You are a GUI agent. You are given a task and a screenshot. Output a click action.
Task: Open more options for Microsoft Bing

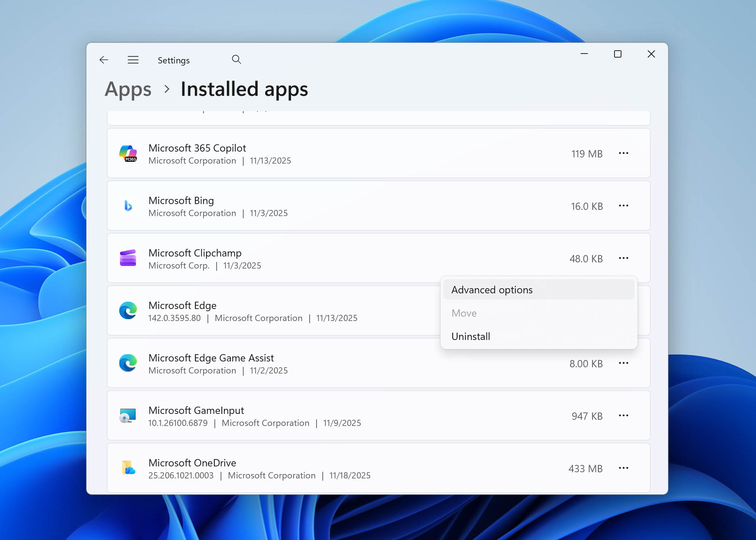pyautogui.click(x=624, y=206)
